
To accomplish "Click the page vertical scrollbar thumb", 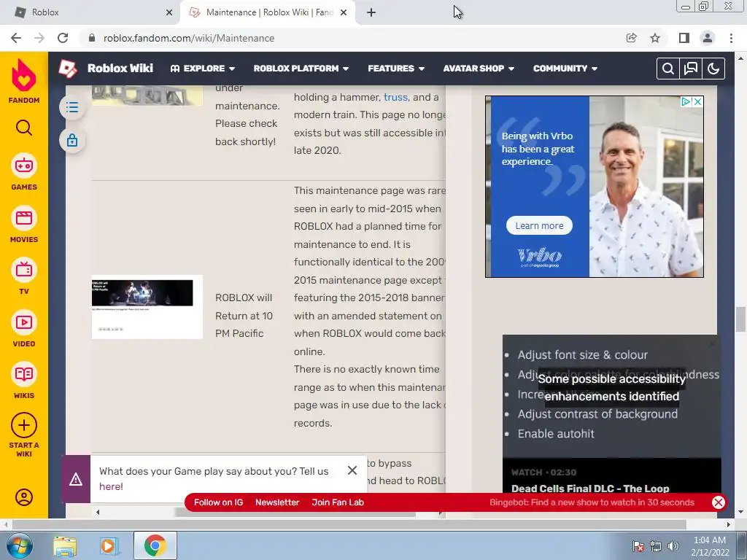I will [740, 319].
